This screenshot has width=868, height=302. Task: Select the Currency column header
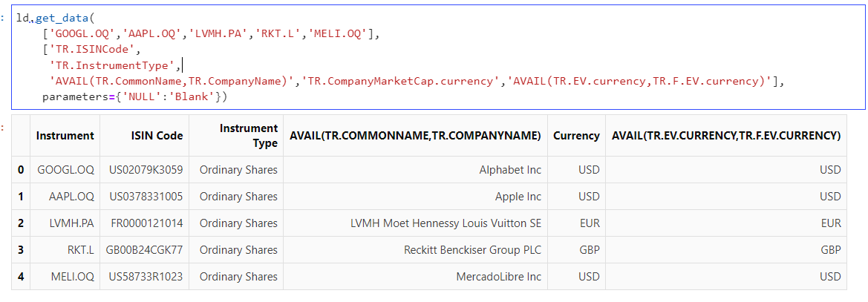(x=576, y=135)
